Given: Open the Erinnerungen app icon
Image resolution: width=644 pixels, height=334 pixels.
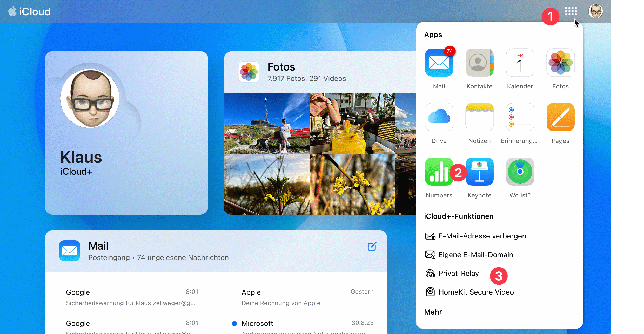Looking at the screenshot, I should (x=520, y=117).
